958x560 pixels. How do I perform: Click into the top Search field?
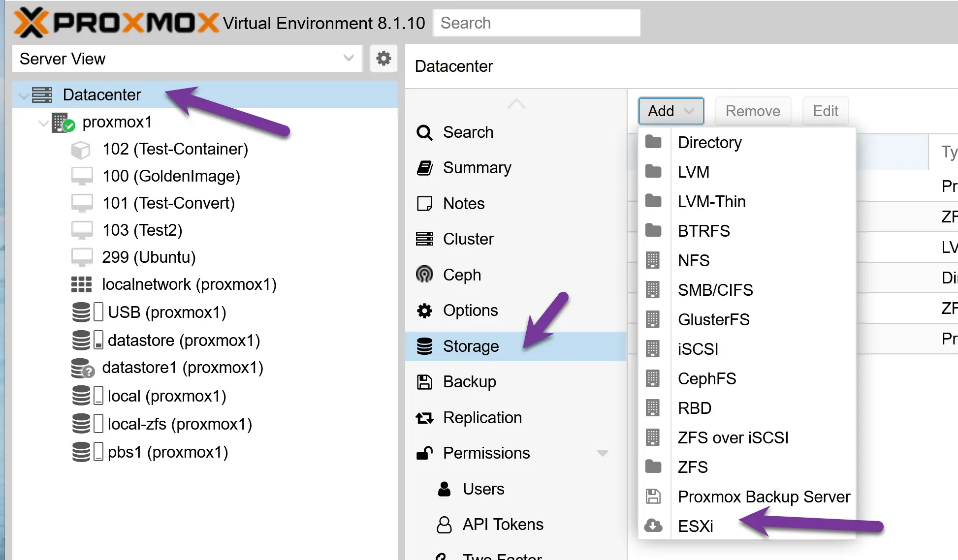click(x=537, y=23)
